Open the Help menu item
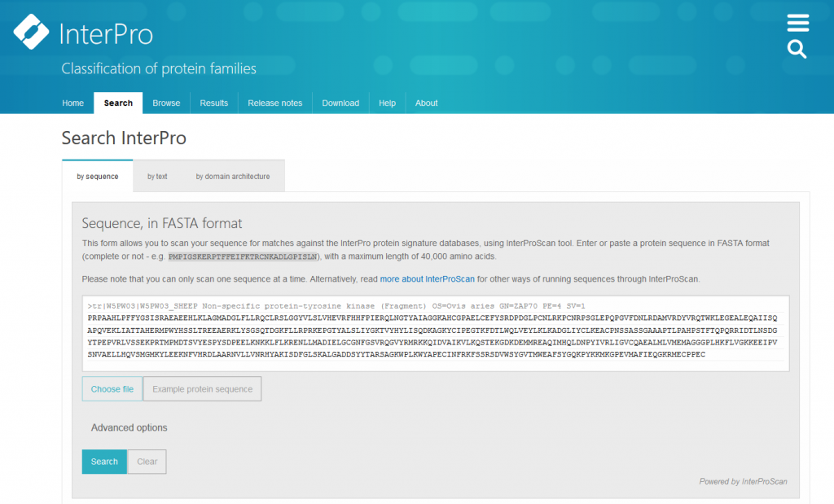 tap(388, 103)
